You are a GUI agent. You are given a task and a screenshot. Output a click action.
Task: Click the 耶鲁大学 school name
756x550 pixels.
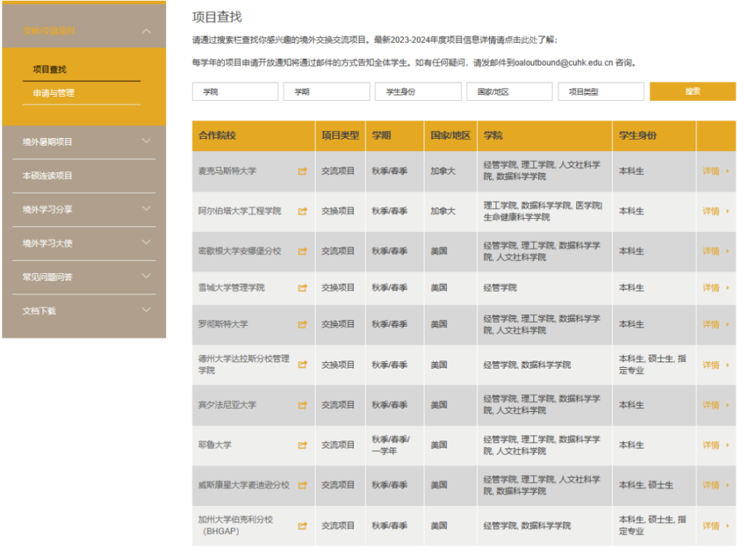point(215,444)
